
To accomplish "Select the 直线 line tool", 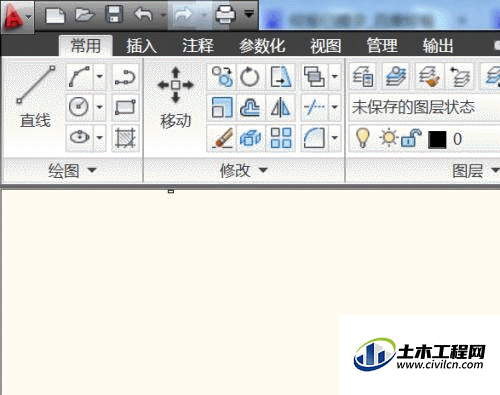I will (35, 97).
